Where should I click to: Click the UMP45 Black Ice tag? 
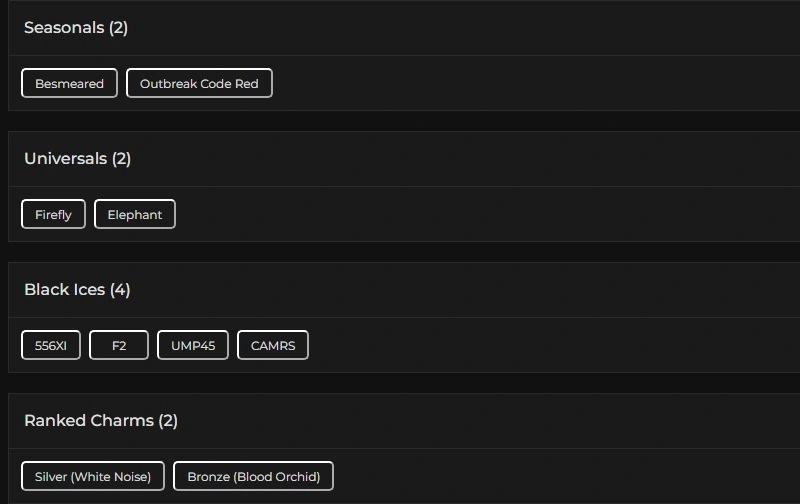(193, 345)
